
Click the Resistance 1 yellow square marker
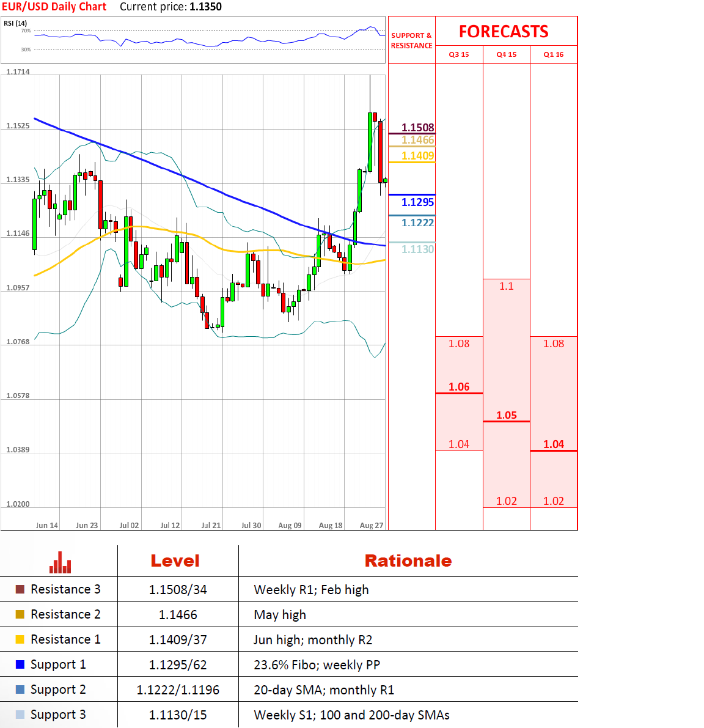(x=20, y=639)
